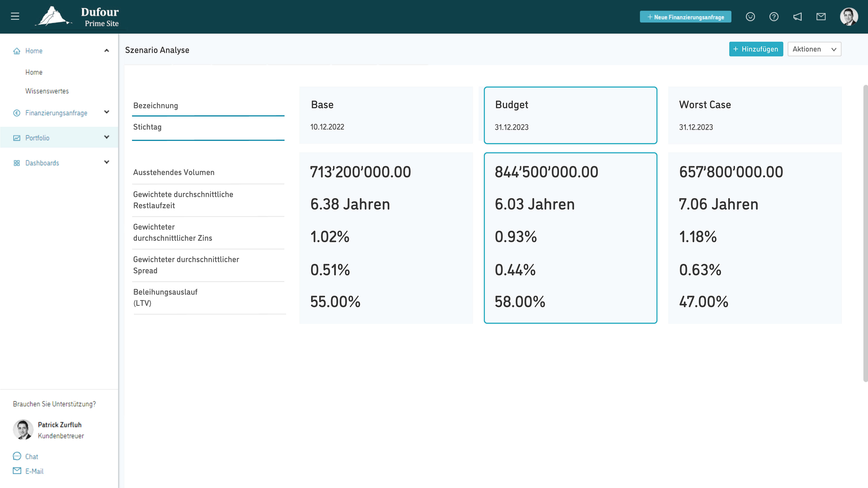868x488 pixels.
Task: Select the Base scenario header card
Action: 386,115
